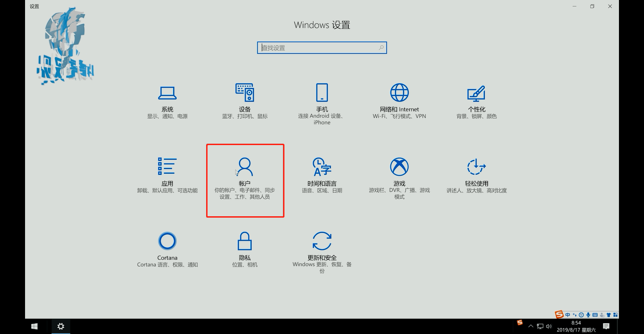644x334 pixels.
Task: Open the Sogou soft keyboard icon
Action: [595, 315]
